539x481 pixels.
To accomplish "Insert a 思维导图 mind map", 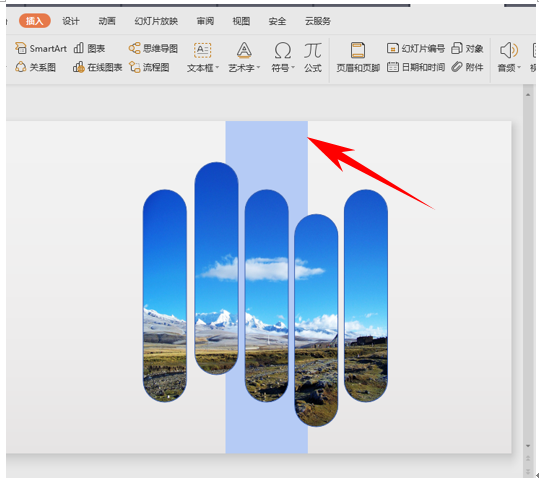I will click(x=153, y=48).
